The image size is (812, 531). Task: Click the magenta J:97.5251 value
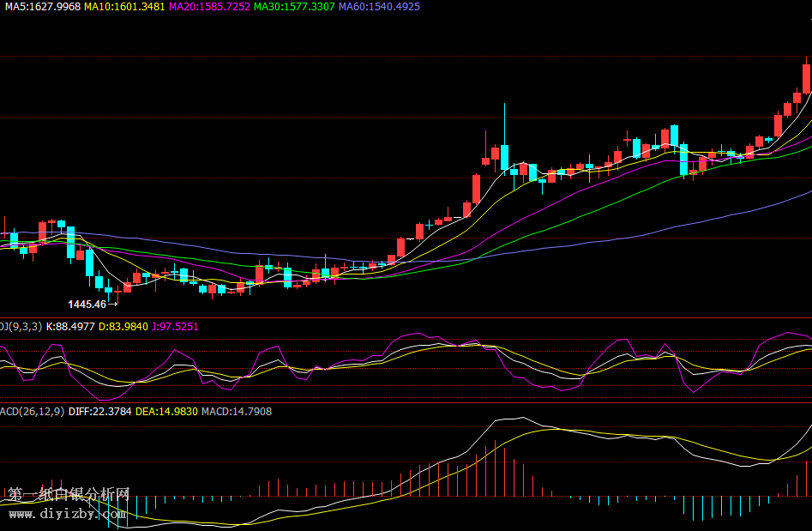click(x=175, y=327)
